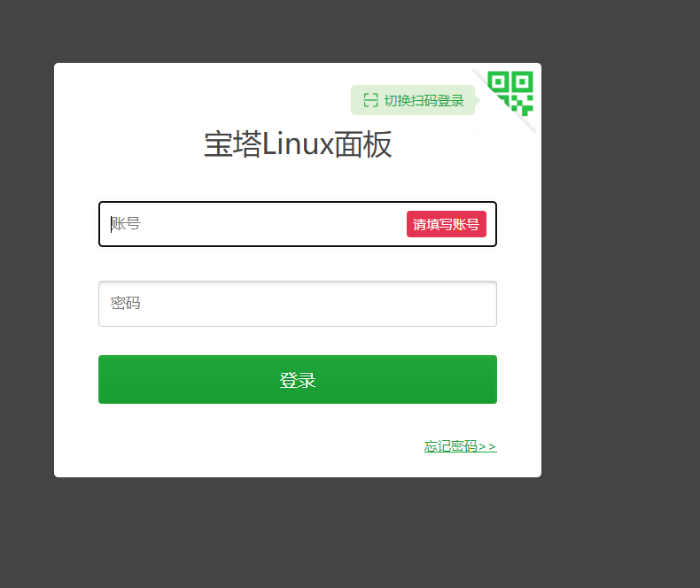The width and height of the screenshot is (700, 588).
Task: Focus the 账号 input field
Action: [298, 224]
